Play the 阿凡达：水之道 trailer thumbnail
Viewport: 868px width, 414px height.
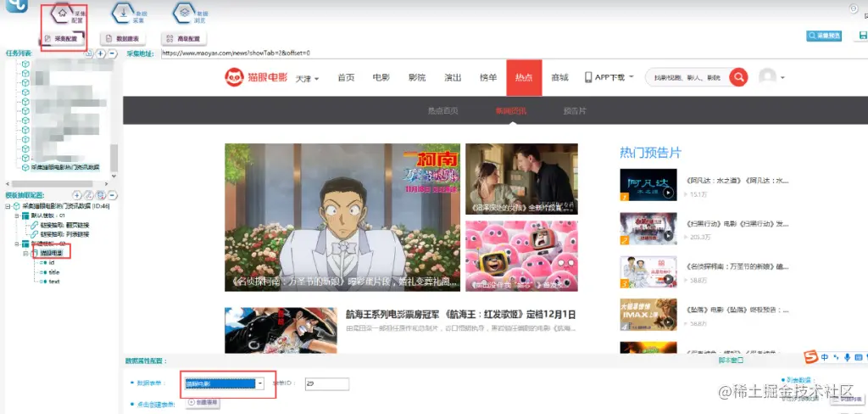[x=648, y=185]
